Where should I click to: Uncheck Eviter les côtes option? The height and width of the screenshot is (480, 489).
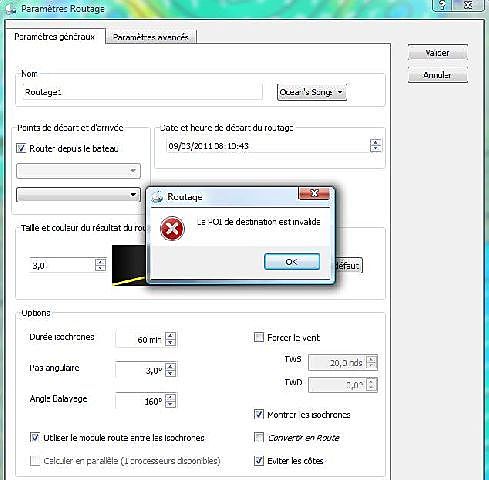(259, 461)
